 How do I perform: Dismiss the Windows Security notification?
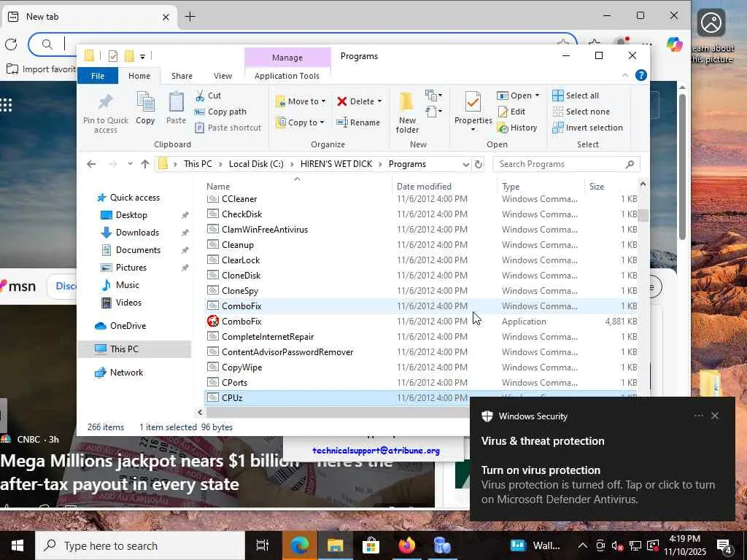[x=715, y=416]
